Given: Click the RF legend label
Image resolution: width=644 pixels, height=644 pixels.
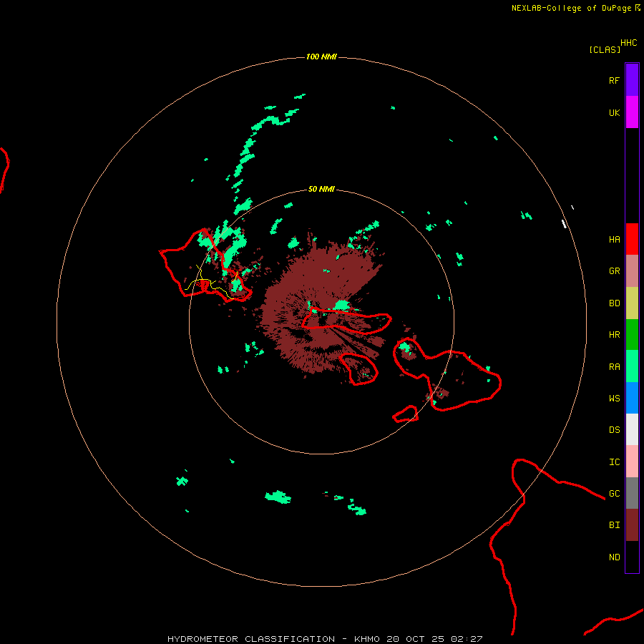Looking at the screenshot, I should (x=614, y=80).
